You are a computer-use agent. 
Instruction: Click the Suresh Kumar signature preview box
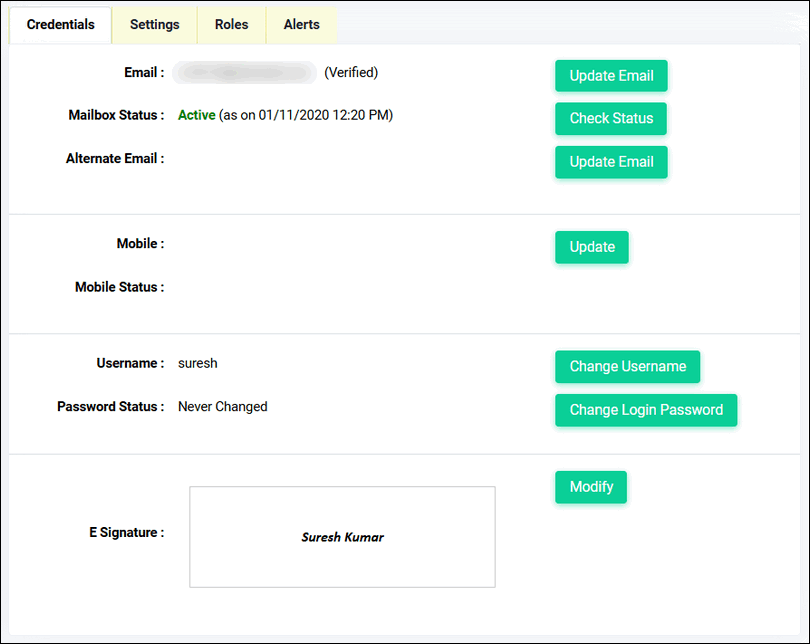point(342,537)
